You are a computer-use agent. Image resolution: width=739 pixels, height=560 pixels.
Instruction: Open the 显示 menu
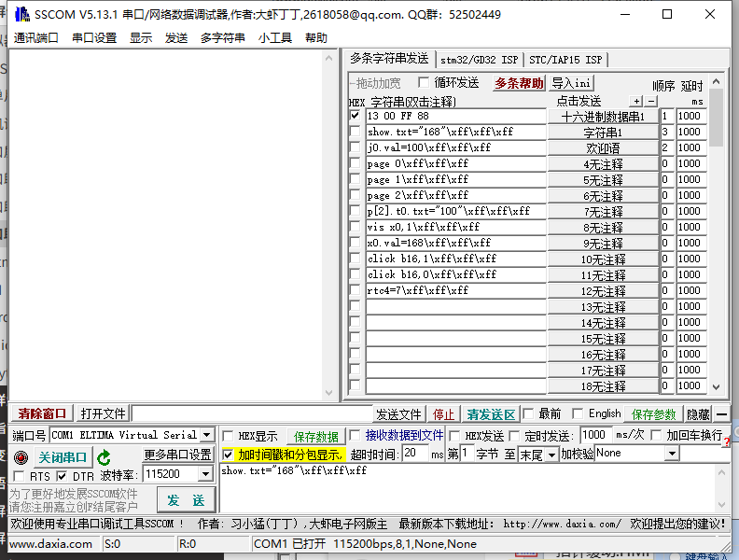(x=141, y=37)
